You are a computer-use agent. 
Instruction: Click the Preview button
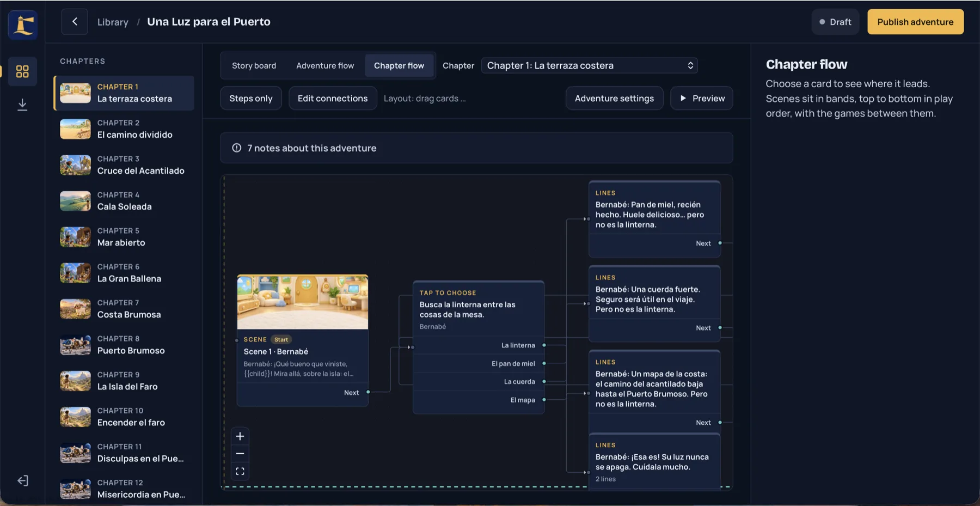tap(701, 98)
